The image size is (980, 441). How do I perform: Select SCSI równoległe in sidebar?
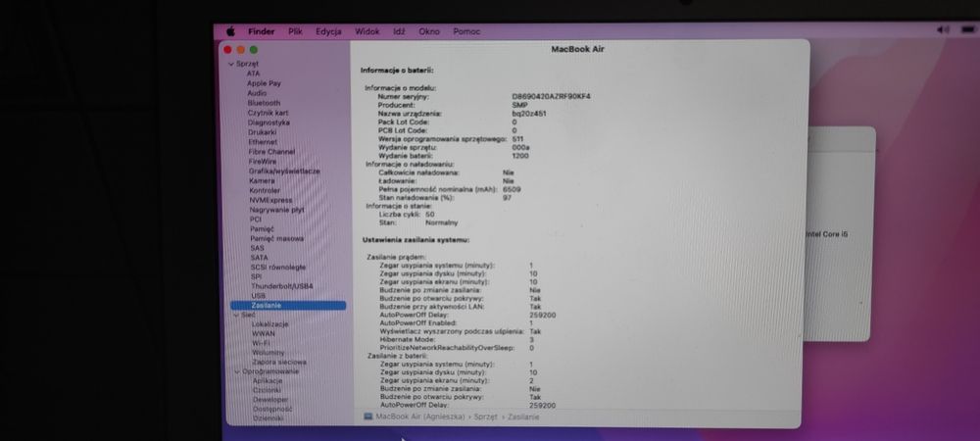278,268
